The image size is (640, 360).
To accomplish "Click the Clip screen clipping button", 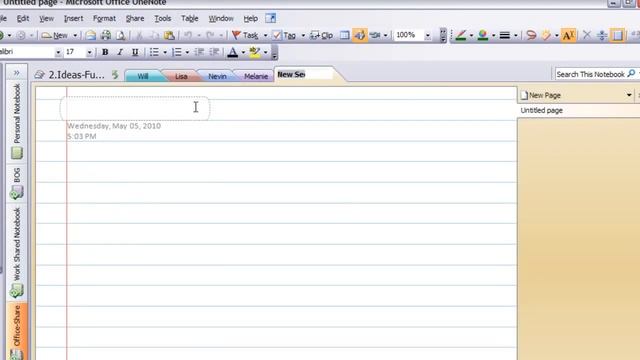I will pyautogui.click(x=321, y=36).
